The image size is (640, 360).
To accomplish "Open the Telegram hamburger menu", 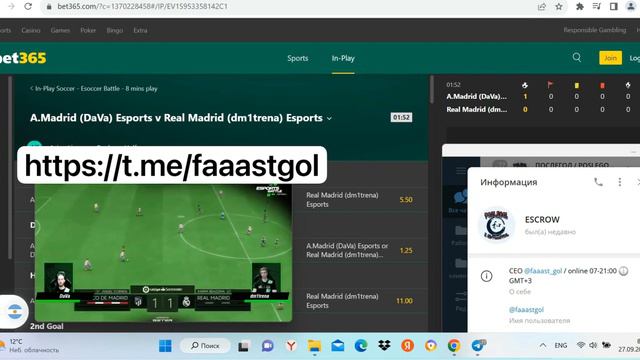I will [x=460, y=170].
